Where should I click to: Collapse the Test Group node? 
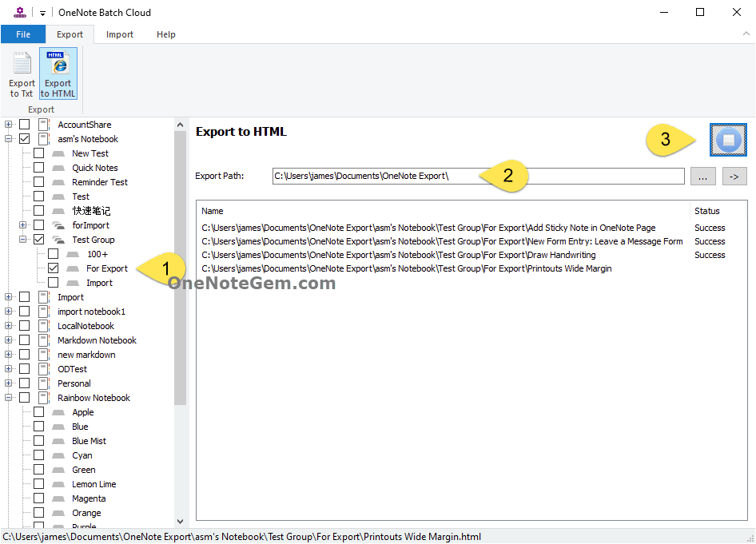[22, 240]
